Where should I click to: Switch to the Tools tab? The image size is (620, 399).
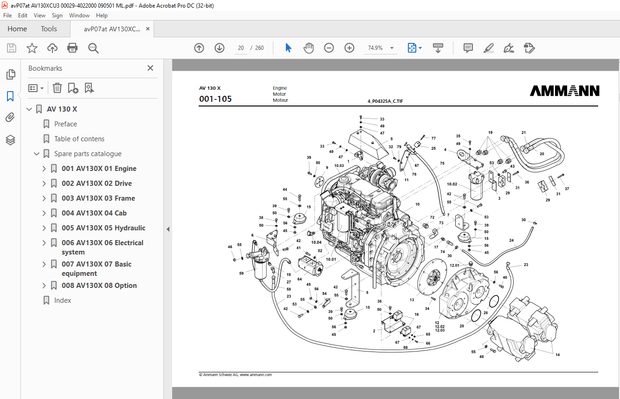(x=49, y=29)
